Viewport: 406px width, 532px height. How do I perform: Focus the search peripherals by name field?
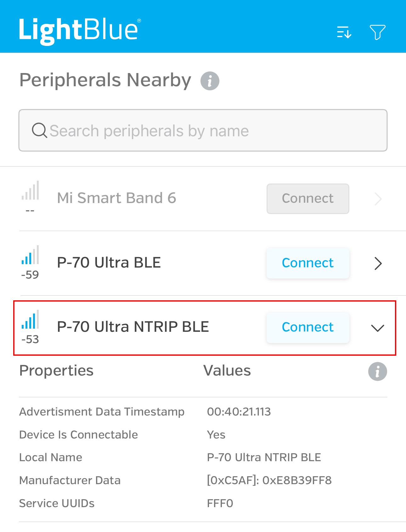point(208,131)
